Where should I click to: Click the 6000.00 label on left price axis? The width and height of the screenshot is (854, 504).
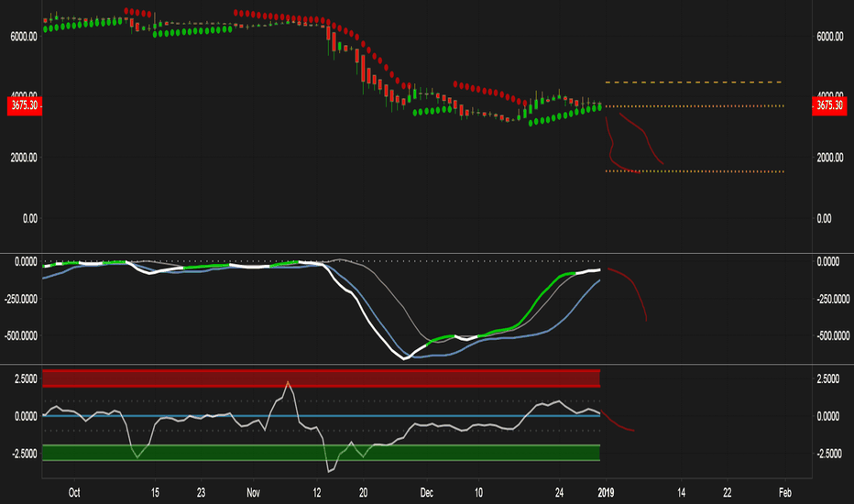24,37
